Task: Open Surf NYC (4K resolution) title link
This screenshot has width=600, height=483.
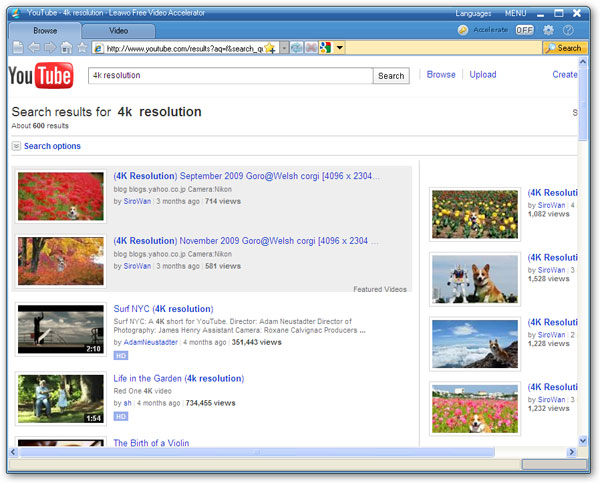Action: click(x=163, y=309)
